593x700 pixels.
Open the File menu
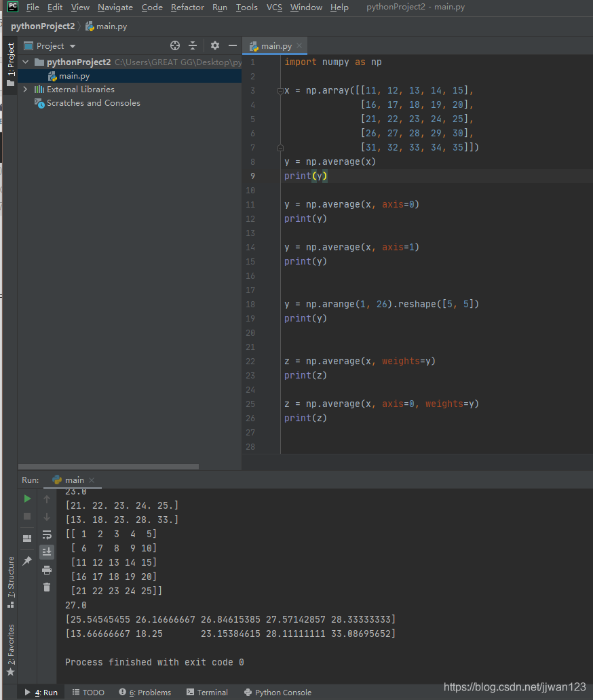[x=33, y=7]
